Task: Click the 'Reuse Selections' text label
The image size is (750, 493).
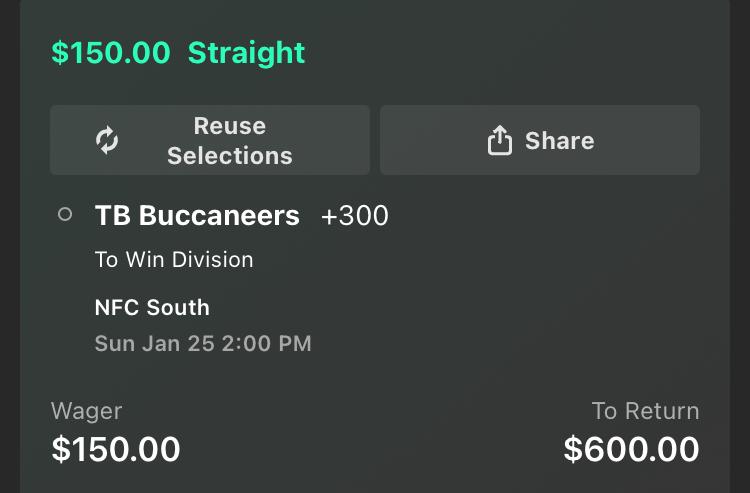Action: [x=229, y=141]
